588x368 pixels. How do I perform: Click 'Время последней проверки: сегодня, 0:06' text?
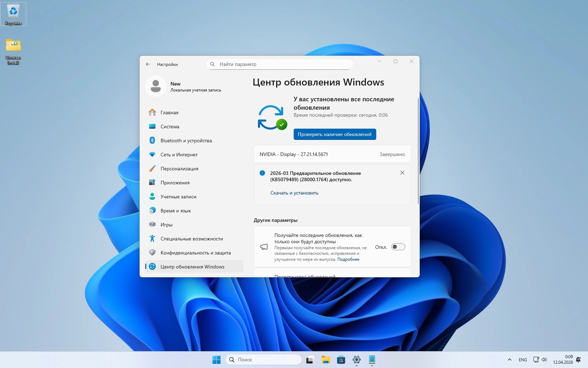click(341, 115)
